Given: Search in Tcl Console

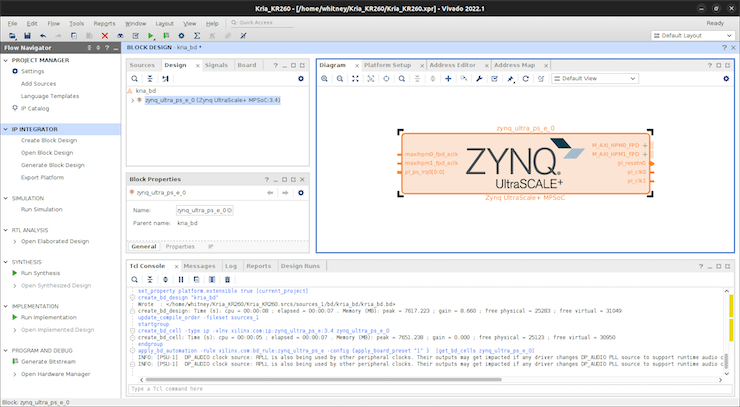Looking at the screenshot, I should pos(135,280).
